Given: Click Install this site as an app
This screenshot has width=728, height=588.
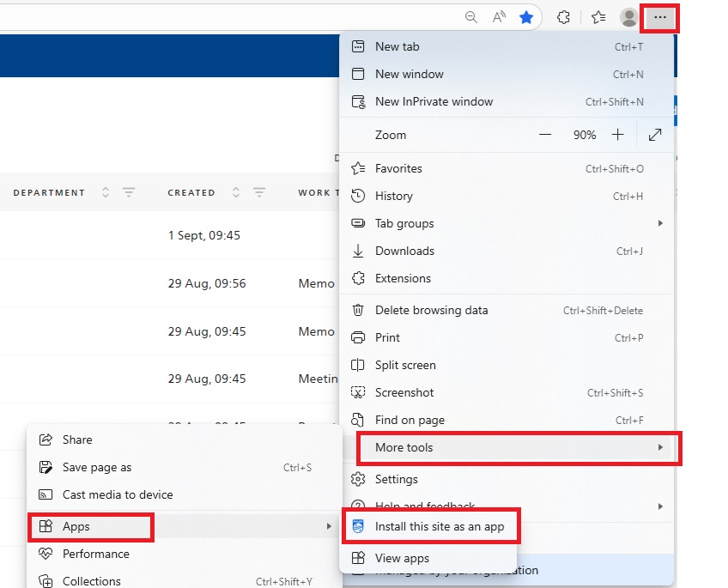Looking at the screenshot, I should (x=429, y=527).
